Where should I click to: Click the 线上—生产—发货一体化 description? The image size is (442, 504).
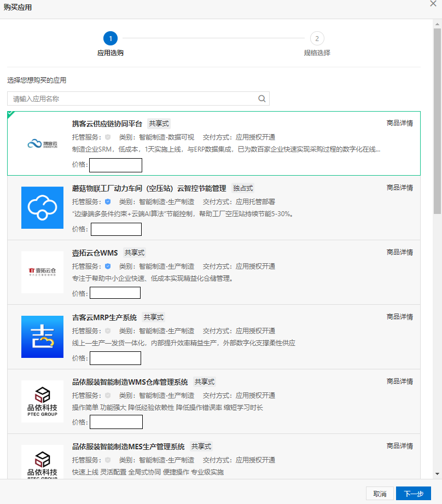tap(183, 343)
